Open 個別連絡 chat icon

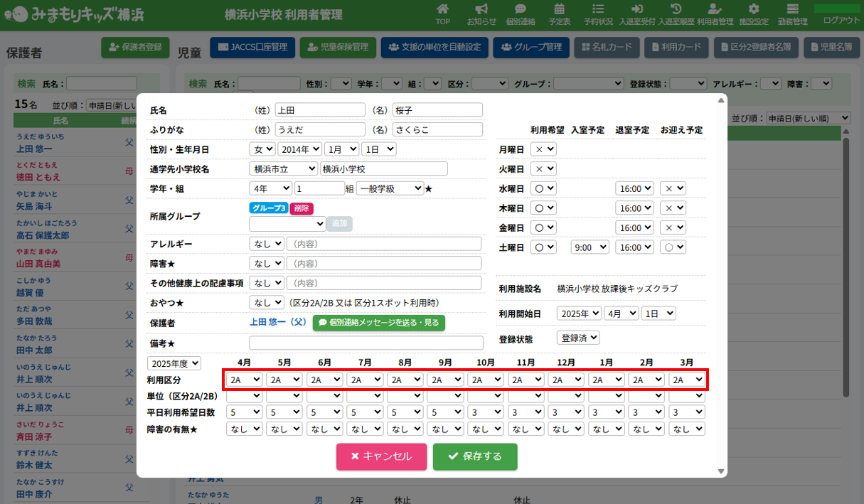click(x=521, y=14)
